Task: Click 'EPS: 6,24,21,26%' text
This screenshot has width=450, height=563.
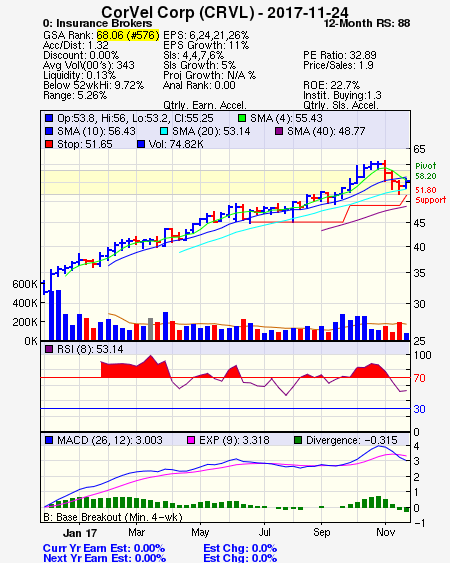Action: tap(206, 35)
